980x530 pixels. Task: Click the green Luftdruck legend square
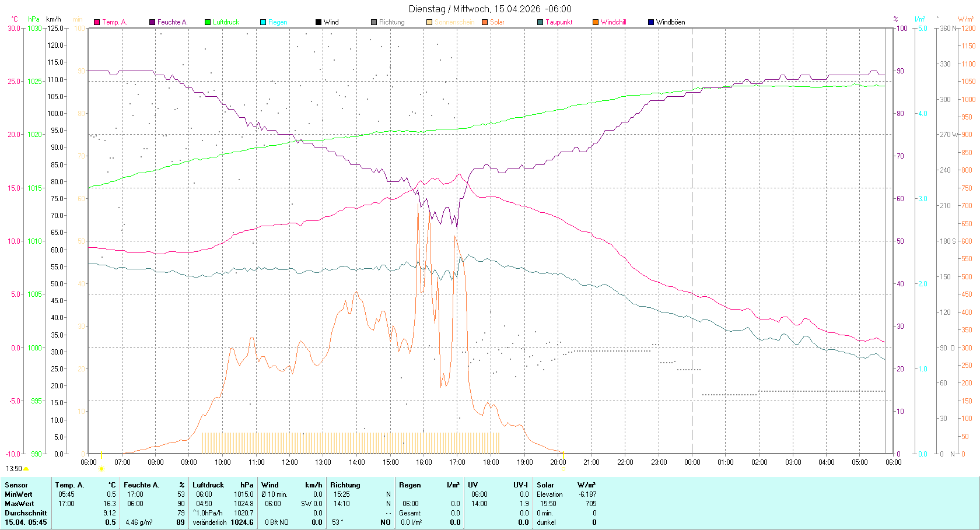(208, 22)
